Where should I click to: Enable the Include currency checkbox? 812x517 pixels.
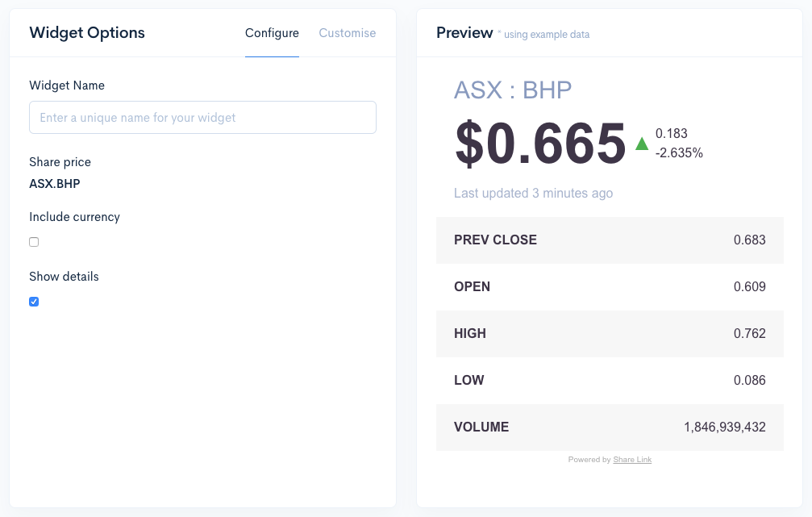coord(33,241)
